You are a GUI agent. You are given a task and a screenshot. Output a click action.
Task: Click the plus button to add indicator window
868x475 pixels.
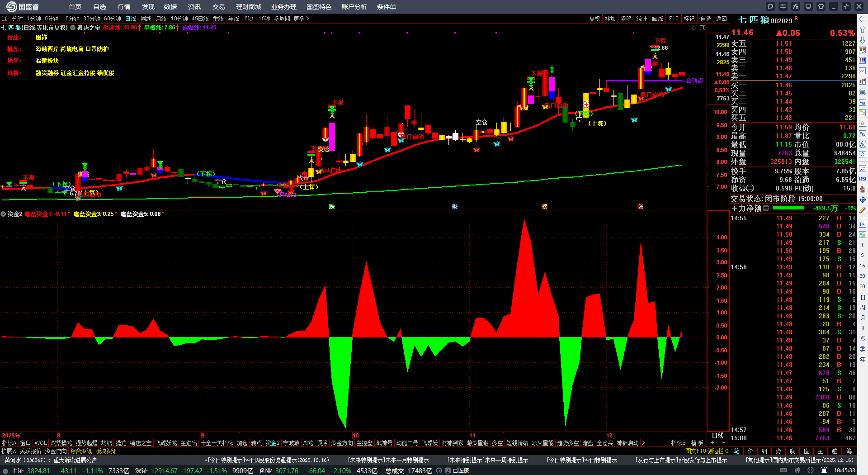tap(713, 443)
